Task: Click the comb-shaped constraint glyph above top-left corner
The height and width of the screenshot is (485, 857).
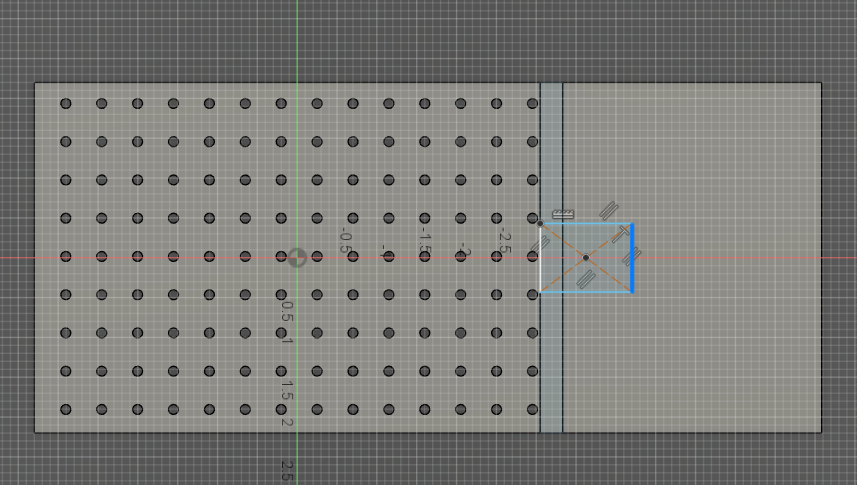Action: (563, 214)
